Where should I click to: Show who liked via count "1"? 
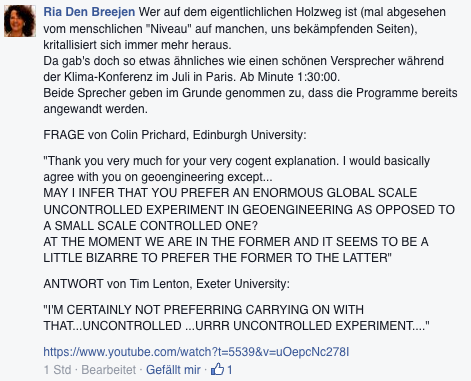tap(230, 370)
